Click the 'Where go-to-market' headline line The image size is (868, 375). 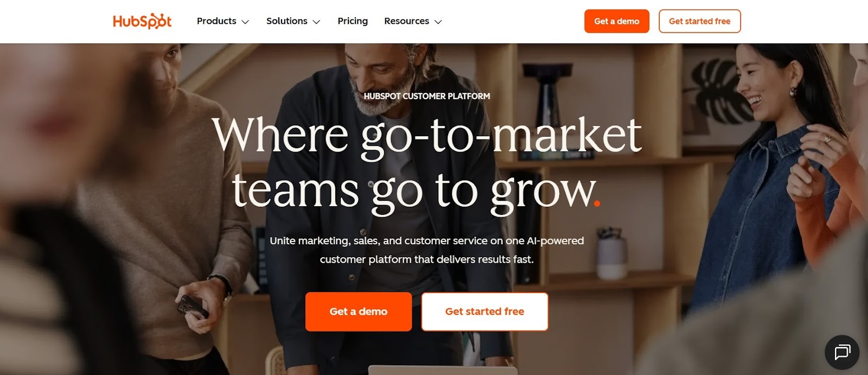click(x=427, y=136)
